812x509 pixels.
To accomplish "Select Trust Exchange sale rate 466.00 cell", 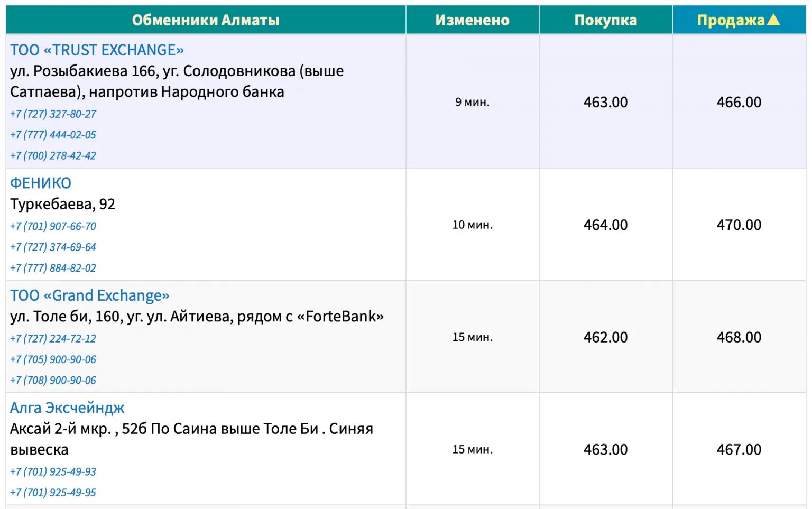I will (x=739, y=102).
